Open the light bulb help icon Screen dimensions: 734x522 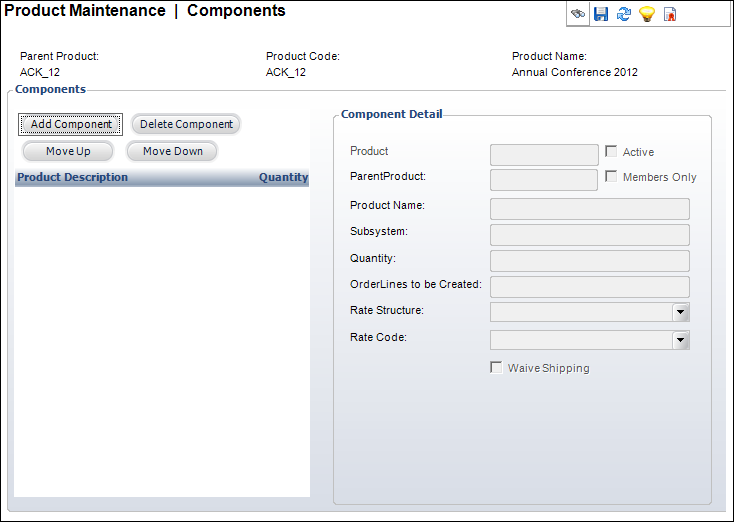point(647,14)
